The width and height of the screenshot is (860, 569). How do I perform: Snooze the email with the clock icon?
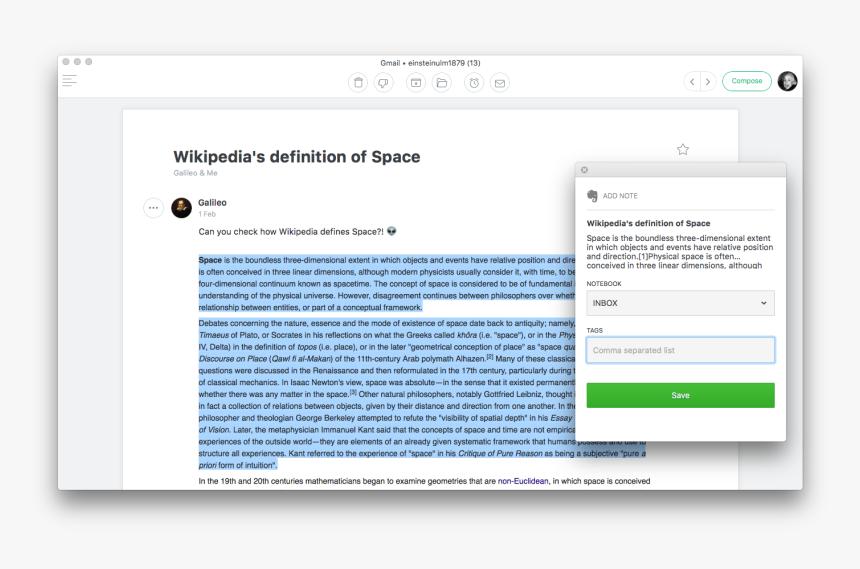coord(474,83)
